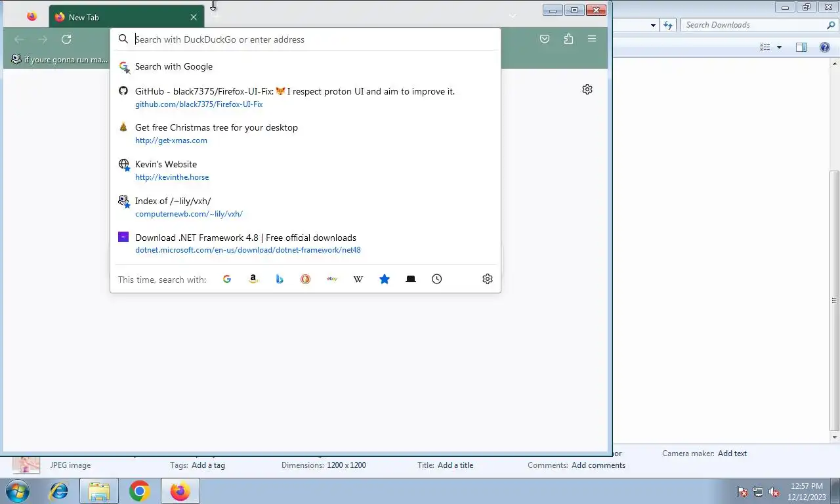Personalize New Tab with gear icon
This screenshot has height=504, width=840.
(x=587, y=89)
